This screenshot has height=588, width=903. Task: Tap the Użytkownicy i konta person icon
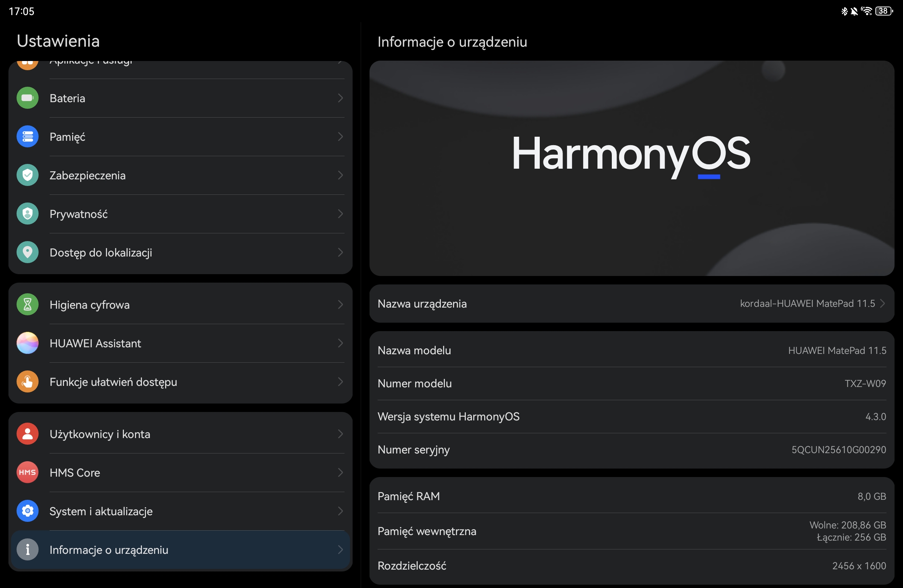[x=27, y=434]
